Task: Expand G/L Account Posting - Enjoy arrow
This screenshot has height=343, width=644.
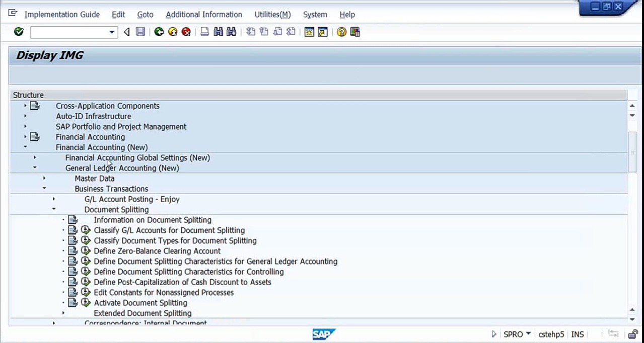Action: coord(54,199)
